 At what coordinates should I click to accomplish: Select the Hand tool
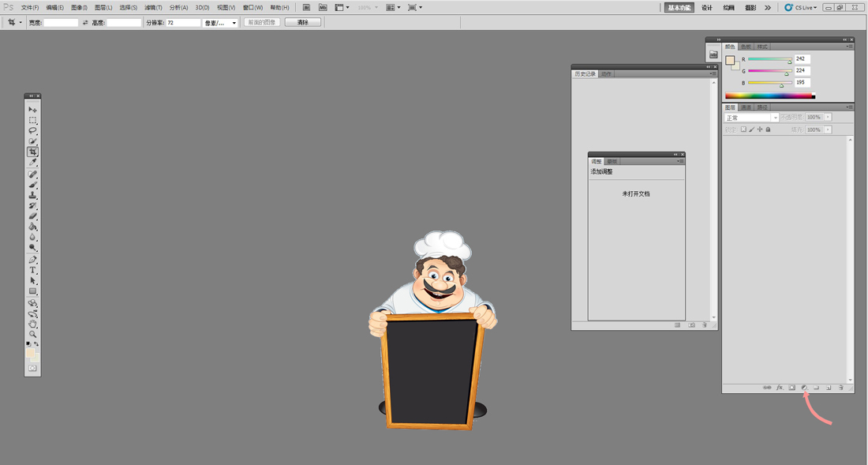point(32,324)
